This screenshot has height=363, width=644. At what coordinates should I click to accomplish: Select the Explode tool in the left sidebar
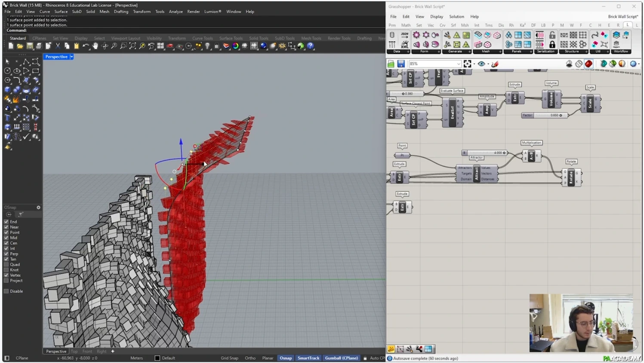pos(17,99)
